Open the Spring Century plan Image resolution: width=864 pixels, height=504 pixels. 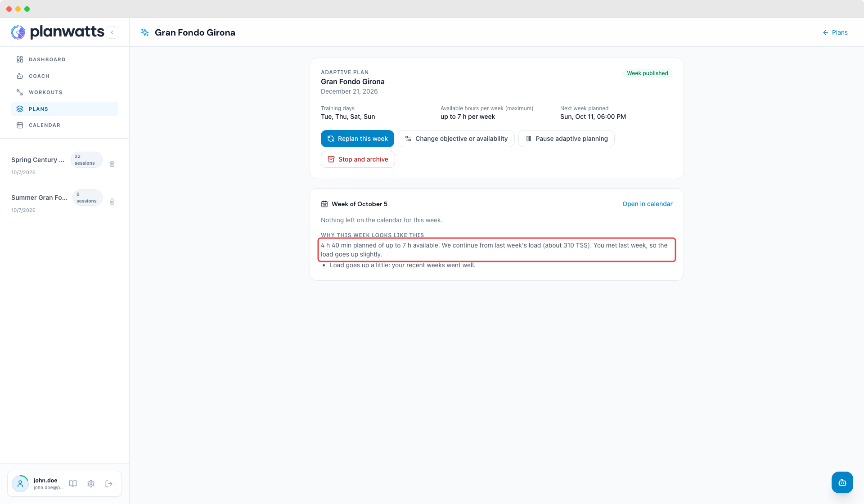tap(38, 160)
